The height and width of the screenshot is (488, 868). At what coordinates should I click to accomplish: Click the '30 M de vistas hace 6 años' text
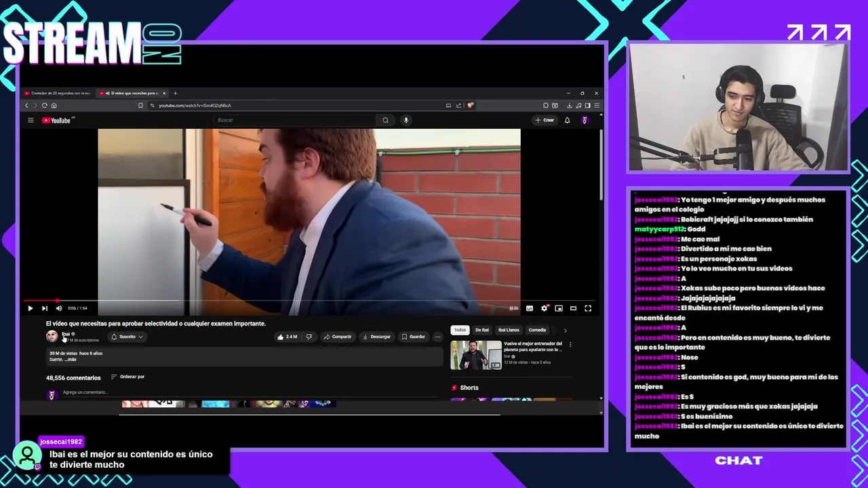coord(76,353)
